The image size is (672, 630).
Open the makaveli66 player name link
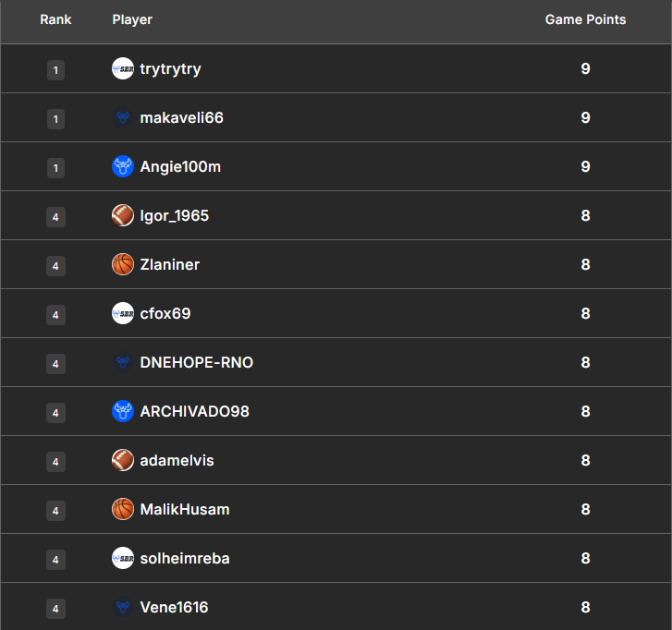pos(181,118)
